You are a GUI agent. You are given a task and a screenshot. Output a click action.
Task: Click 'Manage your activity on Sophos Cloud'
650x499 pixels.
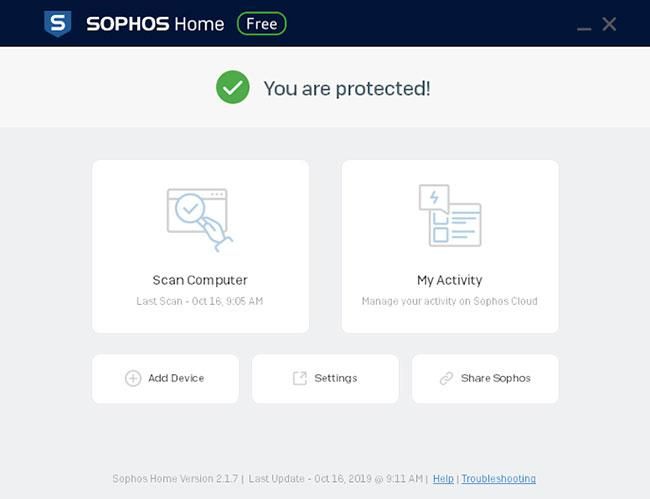click(450, 301)
